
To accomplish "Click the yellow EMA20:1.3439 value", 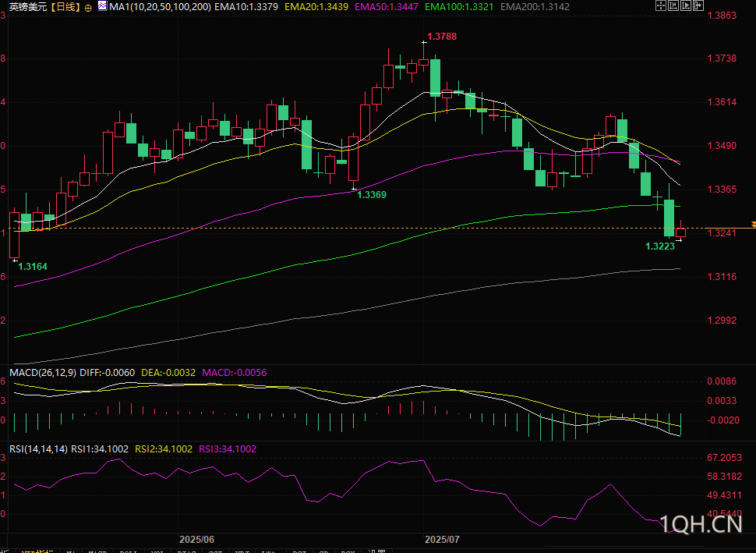I will click(x=316, y=7).
